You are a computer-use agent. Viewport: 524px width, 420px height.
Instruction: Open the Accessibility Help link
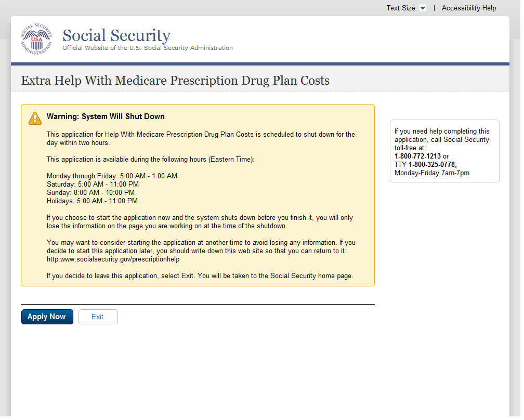point(468,8)
